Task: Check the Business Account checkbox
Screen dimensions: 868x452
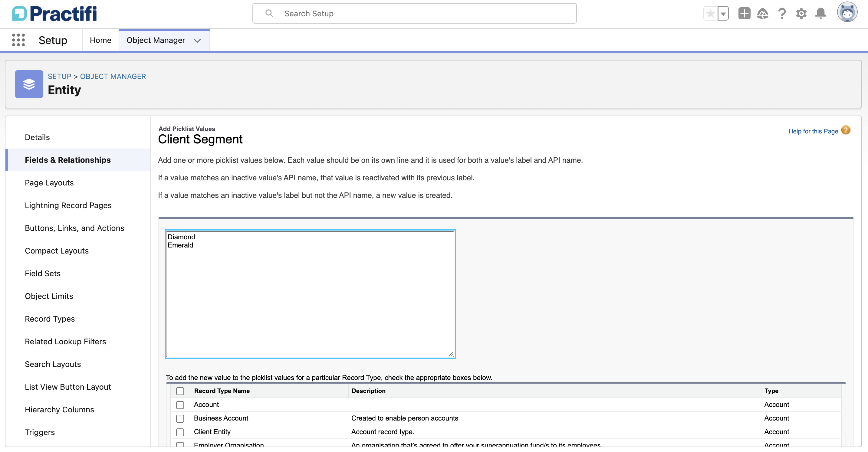Action: click(180, 418)
